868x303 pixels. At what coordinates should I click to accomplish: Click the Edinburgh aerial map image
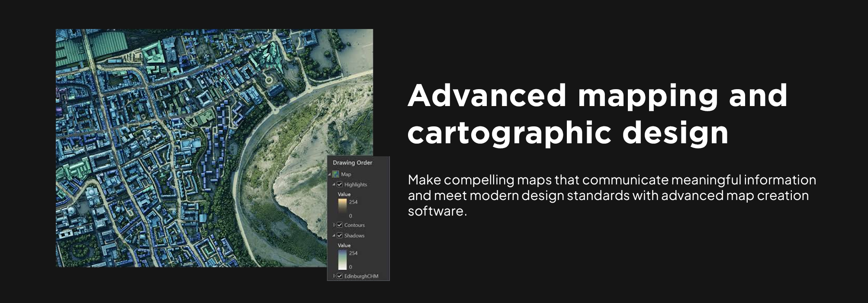point(214,148)
